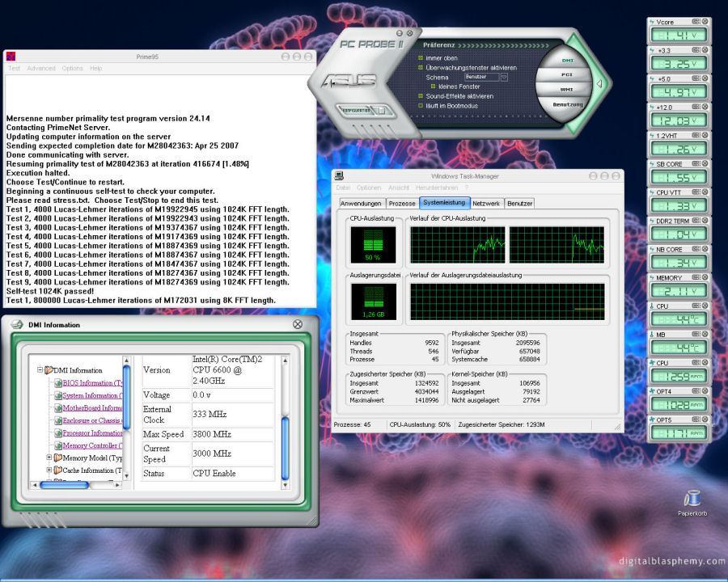Open the Advanced menu in Prime95
Viewport: 728px width, 582px height.
(41, 68)
